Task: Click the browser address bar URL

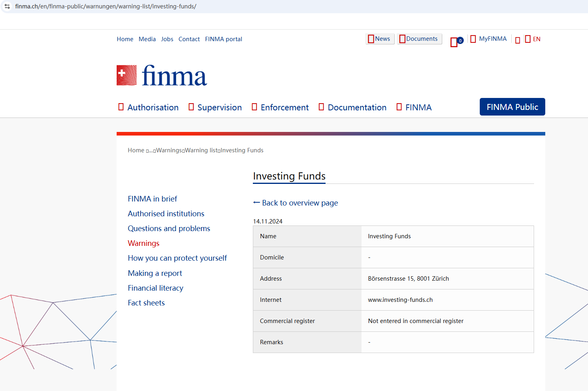Action: (x=106, y=6)
